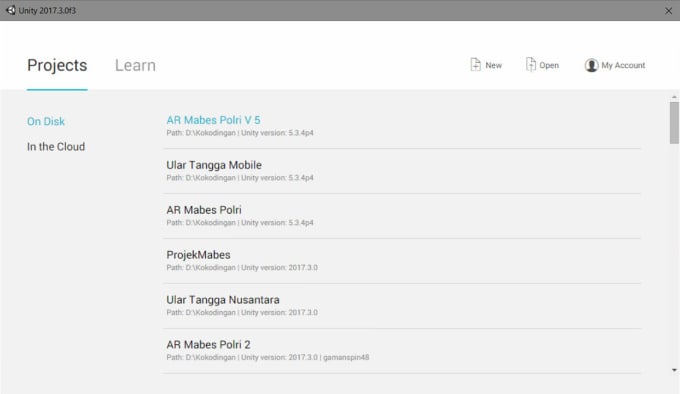Click the New project document icon
Viewport: 680px width, 394px height.
(475, 65)
